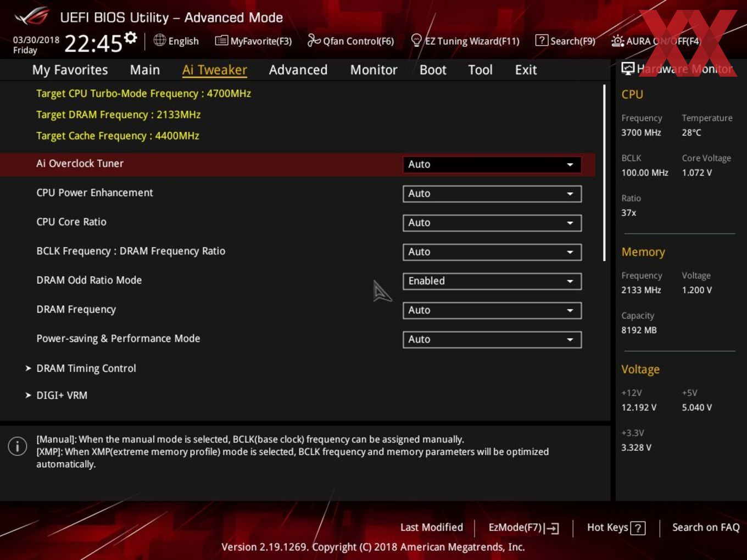Click Target CPU Turbo-Mode Frequency text

(x=143, y=93)
